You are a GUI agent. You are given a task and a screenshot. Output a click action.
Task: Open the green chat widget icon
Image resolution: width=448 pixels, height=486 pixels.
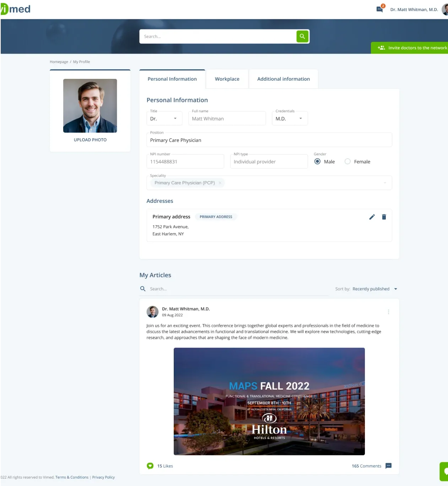point(444,471)
